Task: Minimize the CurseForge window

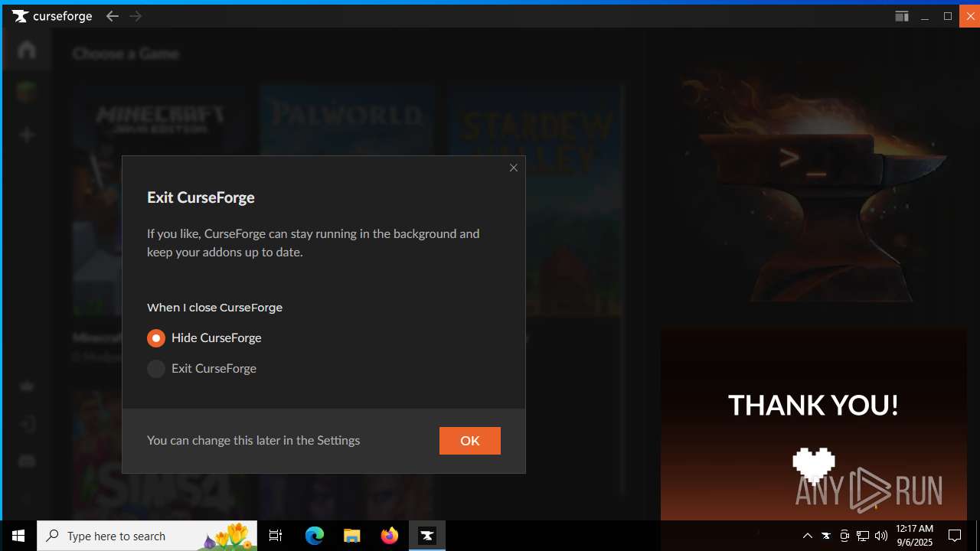Action: (925, 16)
